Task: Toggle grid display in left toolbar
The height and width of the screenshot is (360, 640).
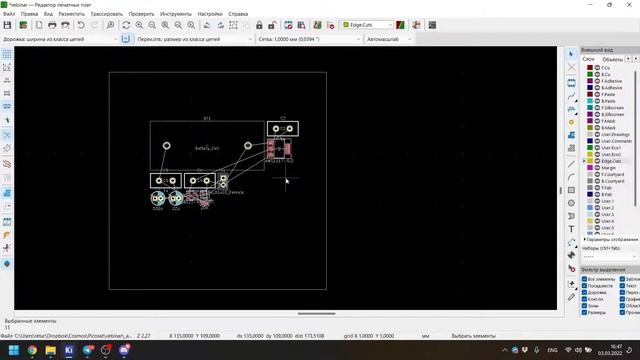Action: pos(7,54)
